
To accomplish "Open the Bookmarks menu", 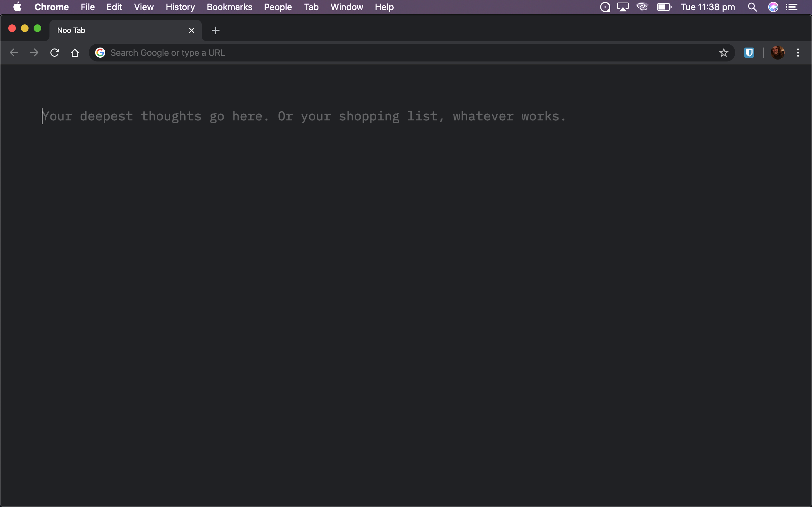I will (x=230, y=7).
